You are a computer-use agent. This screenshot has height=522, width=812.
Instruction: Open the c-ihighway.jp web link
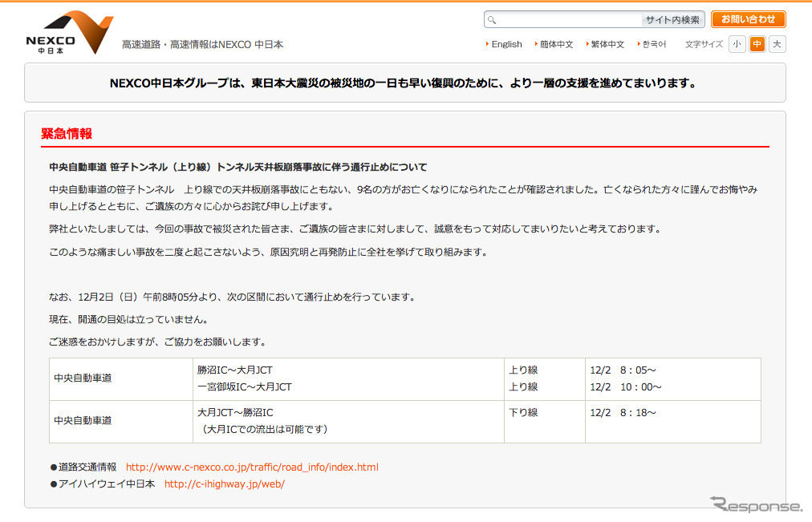[224, 484]
